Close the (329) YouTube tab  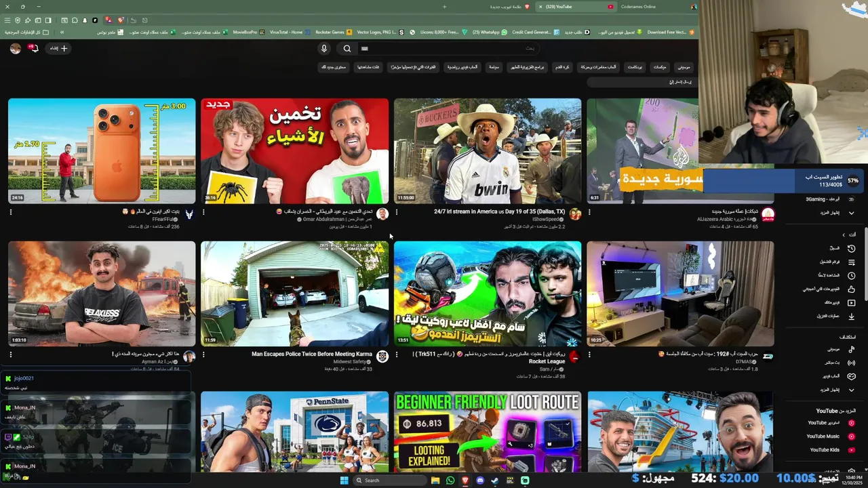[x=540, y=7]
